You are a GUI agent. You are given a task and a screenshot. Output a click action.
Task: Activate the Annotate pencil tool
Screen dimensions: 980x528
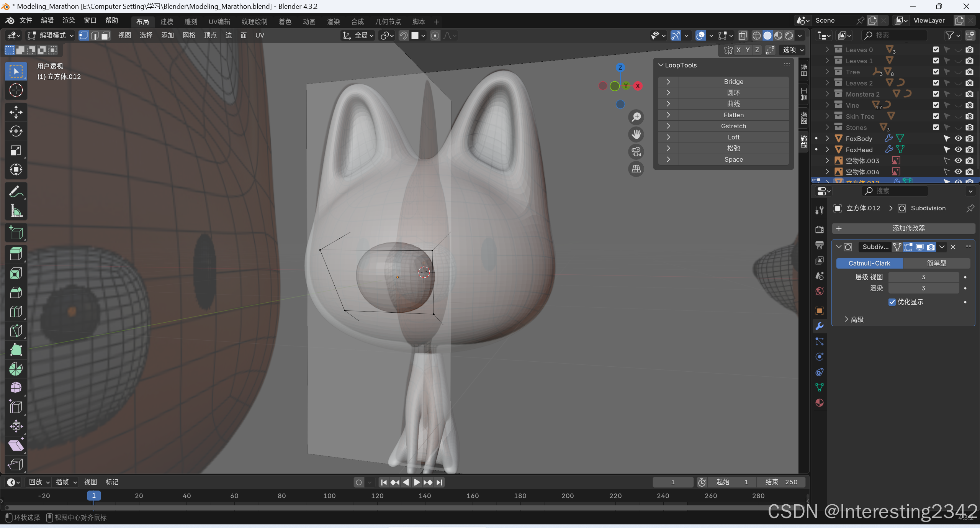(16, 192)
